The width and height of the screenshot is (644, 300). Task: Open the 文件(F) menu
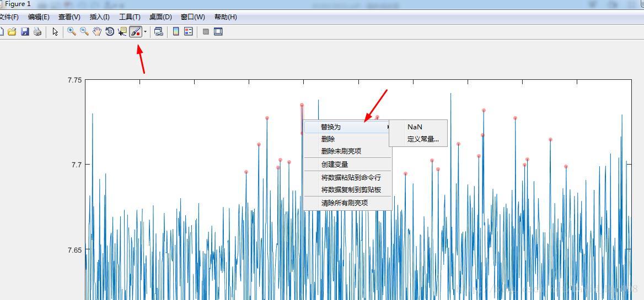[x=9, y=17]
